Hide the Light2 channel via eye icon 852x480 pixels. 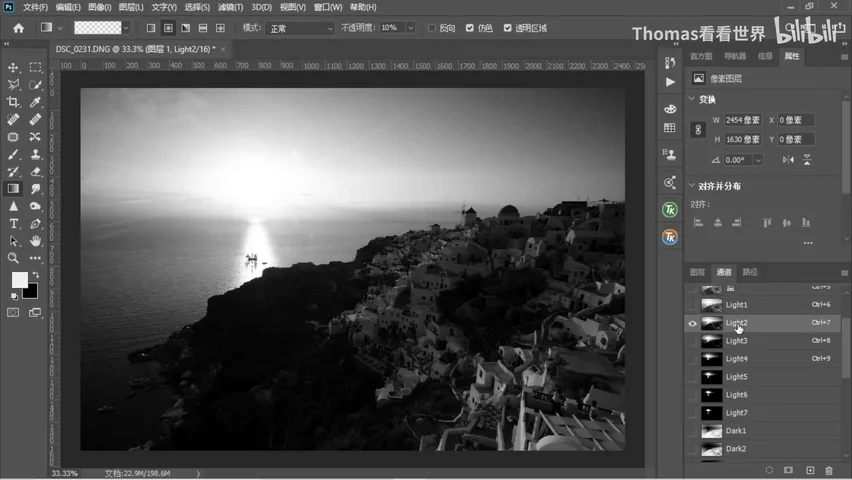(692, 323)
